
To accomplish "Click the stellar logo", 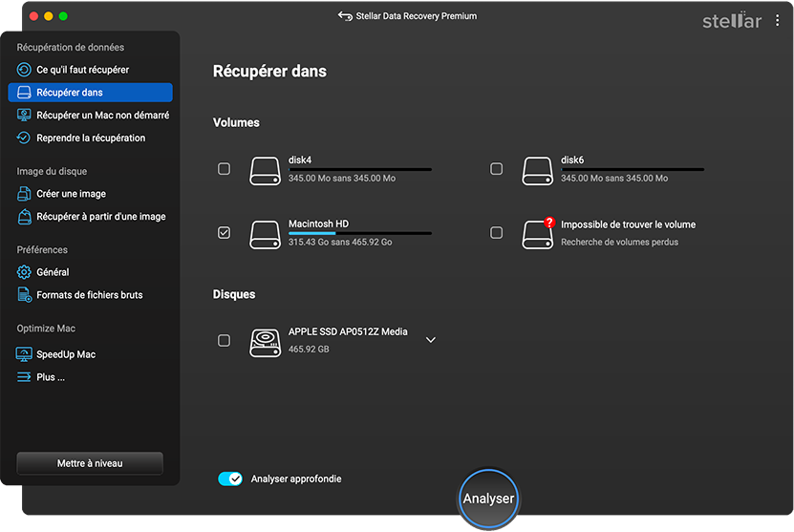I will (x=732, y=20).
